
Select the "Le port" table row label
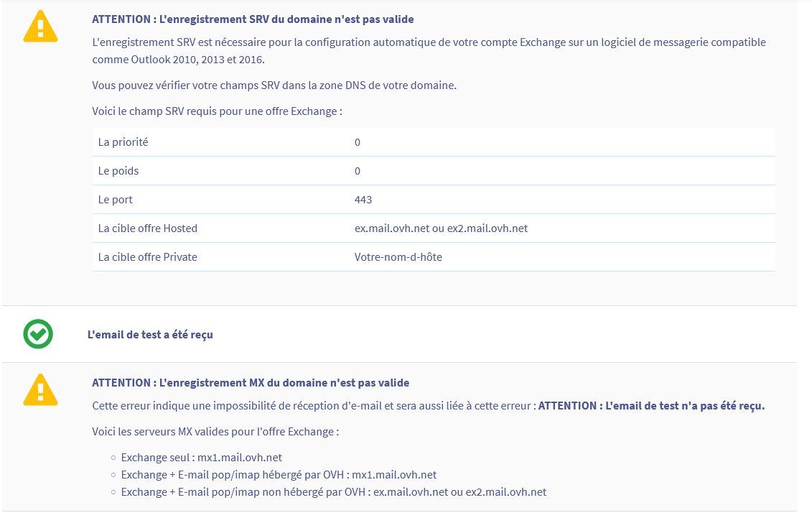pyautogui.click(x=116, y=200)
